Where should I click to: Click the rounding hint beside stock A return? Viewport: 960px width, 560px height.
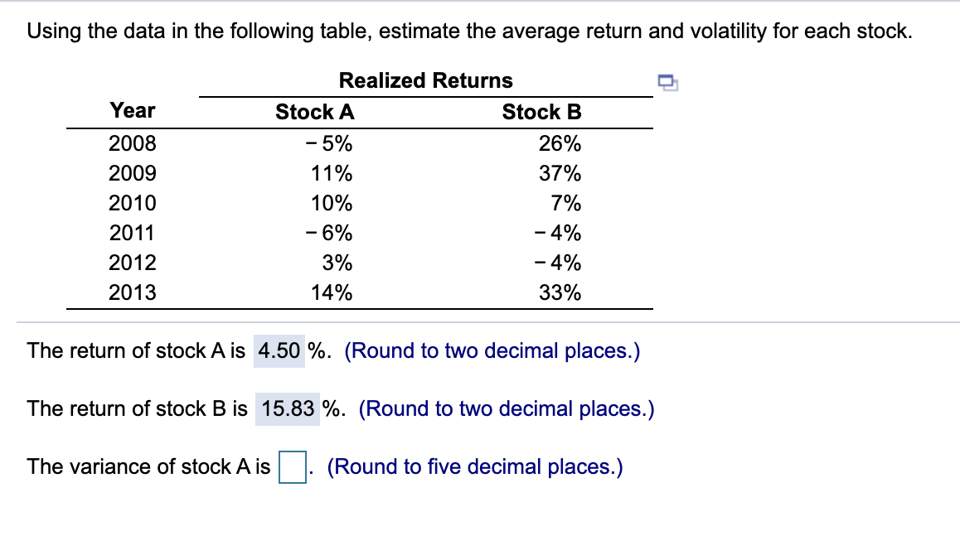[x=492, y=350]
